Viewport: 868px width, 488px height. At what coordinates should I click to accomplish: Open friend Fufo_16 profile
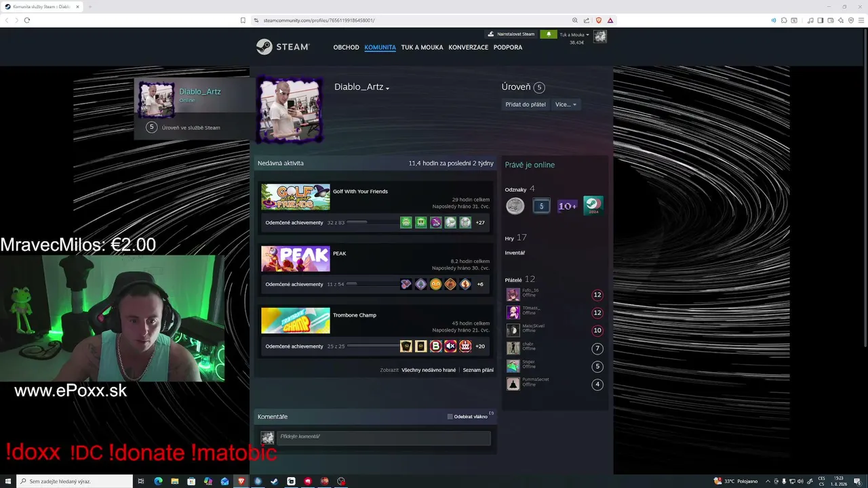tap(530, 290)
